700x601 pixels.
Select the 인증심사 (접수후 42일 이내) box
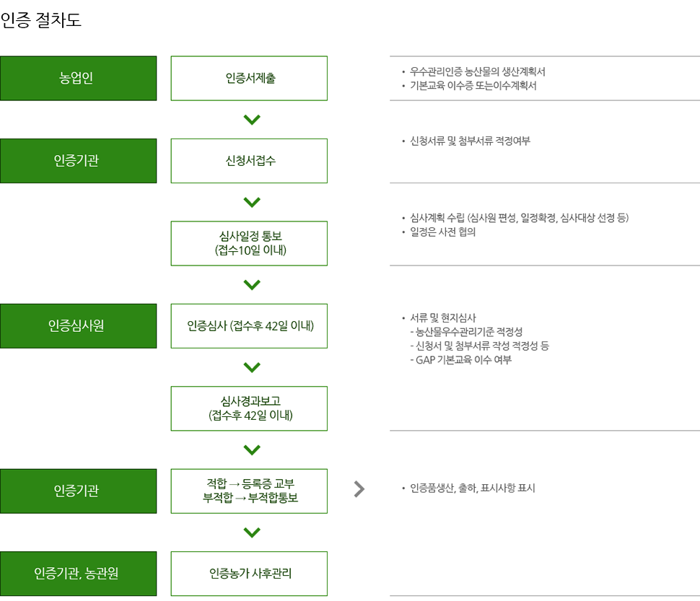[x=249, y=326]
